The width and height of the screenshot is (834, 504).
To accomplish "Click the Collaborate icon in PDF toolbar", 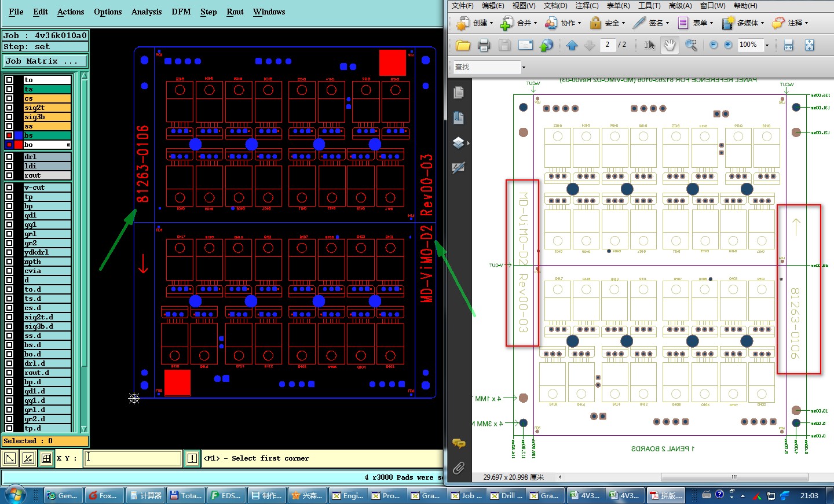I will (x=551, y=23).
